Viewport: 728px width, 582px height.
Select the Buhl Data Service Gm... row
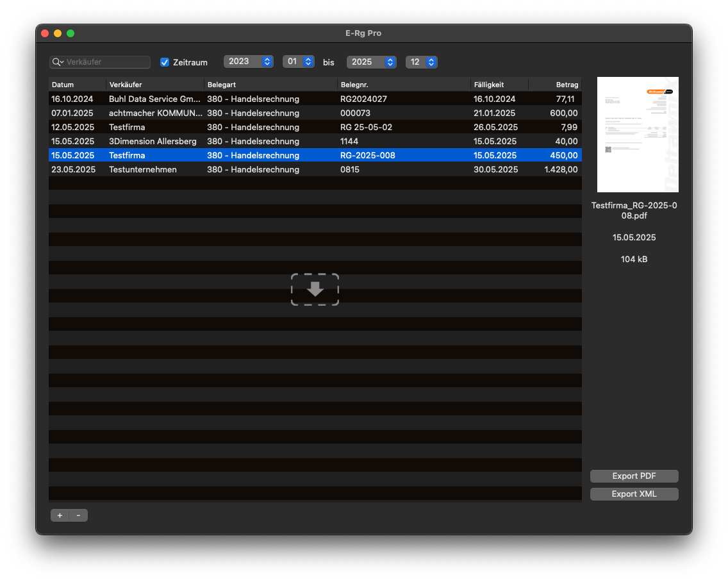(315, 99)
